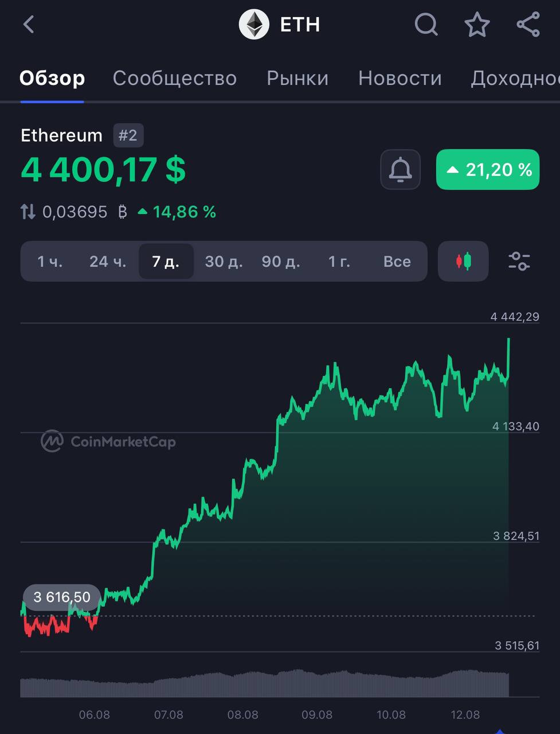Screen dimensions: 560x734
Task: Tap the back arrow
Action: tap(29, 25)
